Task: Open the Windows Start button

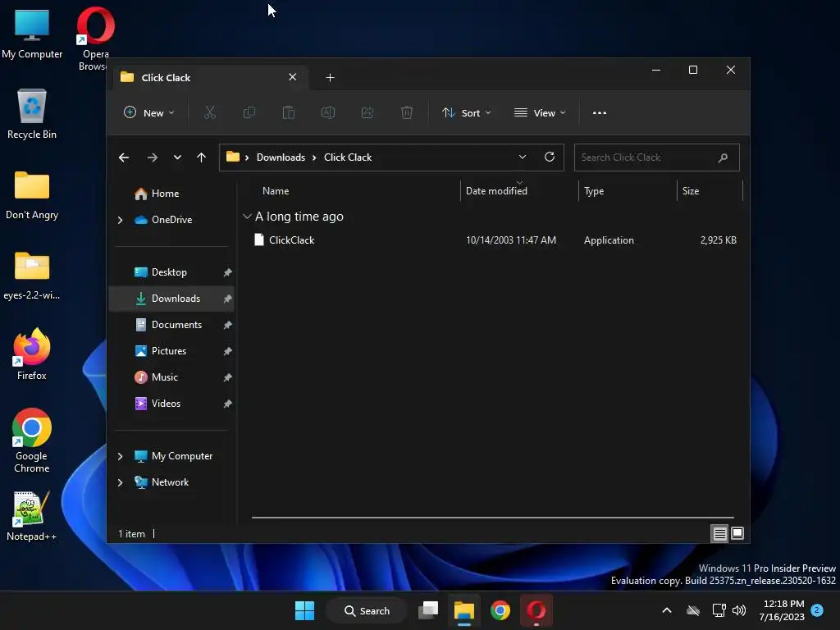Action: pos(305,610)
